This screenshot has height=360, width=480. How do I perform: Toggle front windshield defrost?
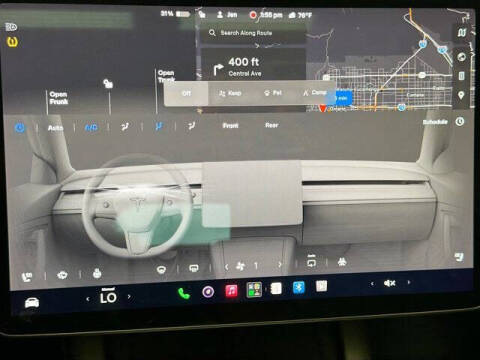pyautogui.click(x=161, y=269)
